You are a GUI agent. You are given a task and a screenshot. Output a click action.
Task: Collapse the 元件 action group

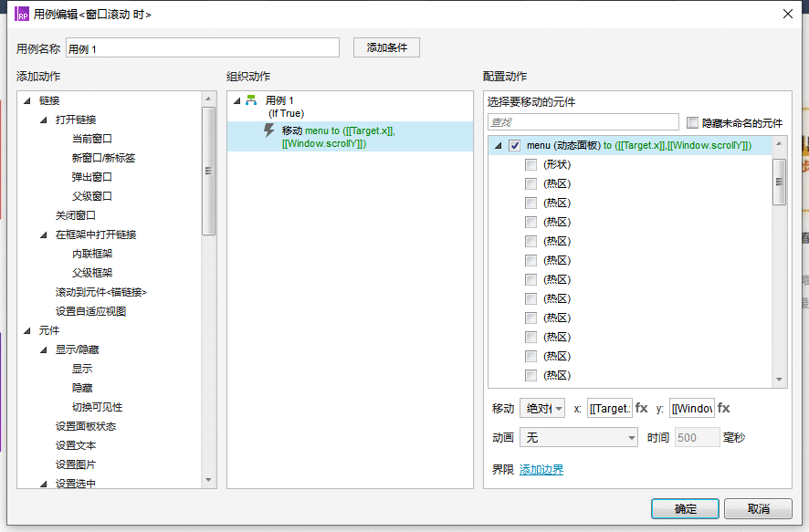tap(27, 330)
